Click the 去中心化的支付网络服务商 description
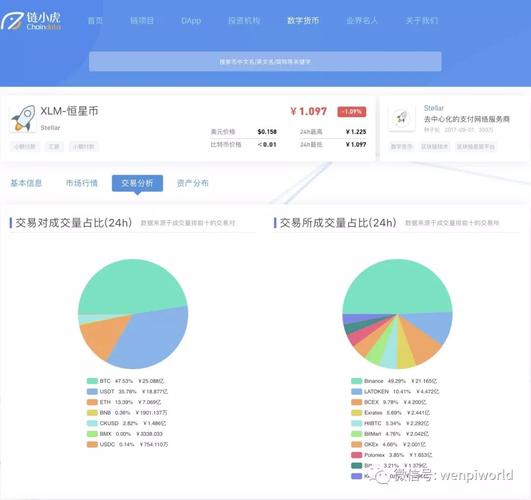Viewport: 531px width, 500px height. tap(467, 119)
